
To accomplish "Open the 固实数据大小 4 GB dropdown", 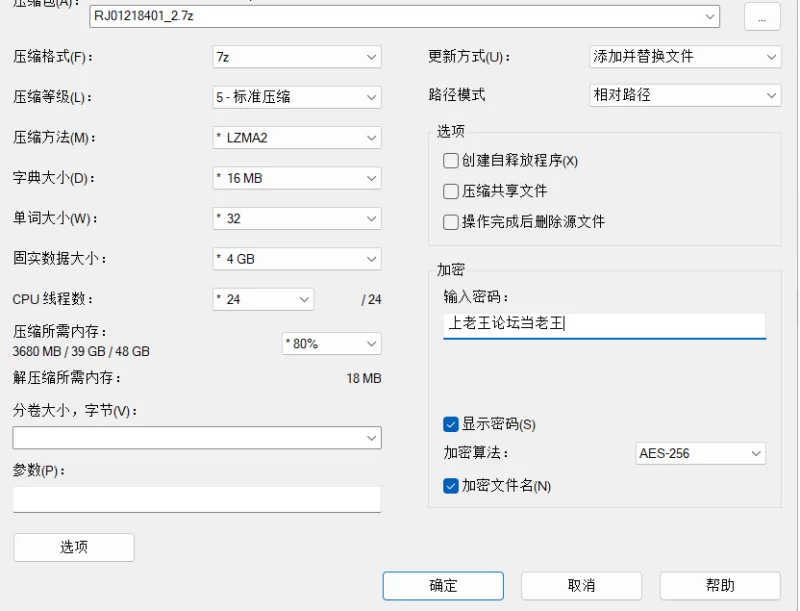I will (x=297, y=258).
